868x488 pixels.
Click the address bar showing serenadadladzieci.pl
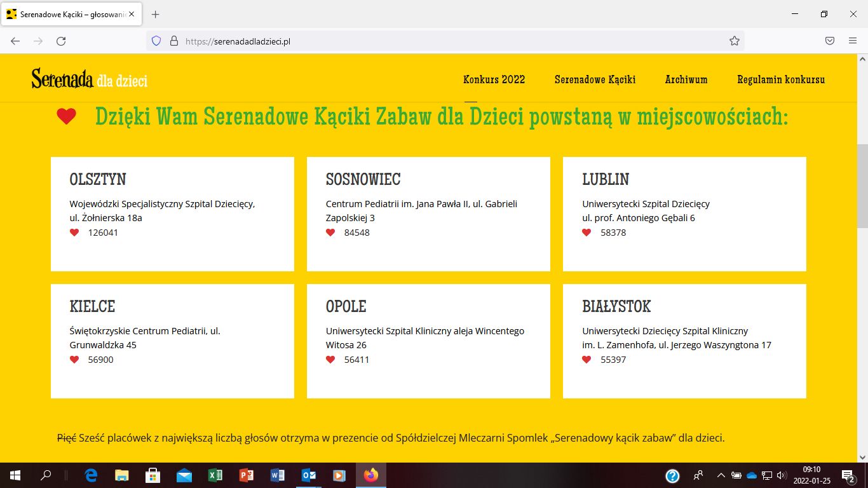tap(445, 41)
